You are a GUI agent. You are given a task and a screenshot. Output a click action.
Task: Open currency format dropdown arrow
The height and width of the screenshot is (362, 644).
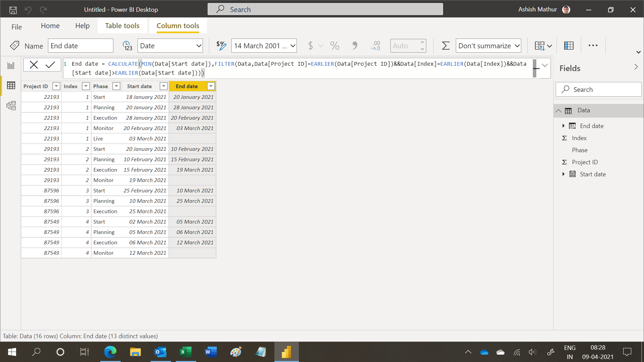pyautogui.click(x=321, y=46)
